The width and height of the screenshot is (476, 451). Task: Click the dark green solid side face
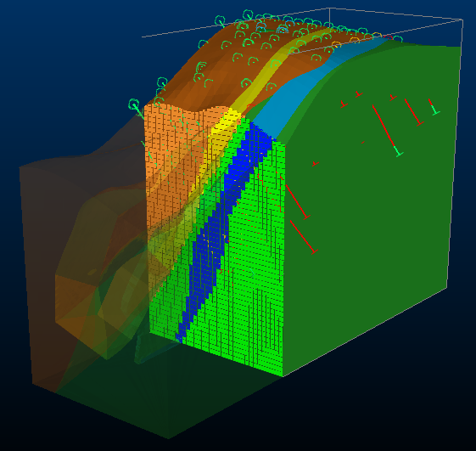370,212
